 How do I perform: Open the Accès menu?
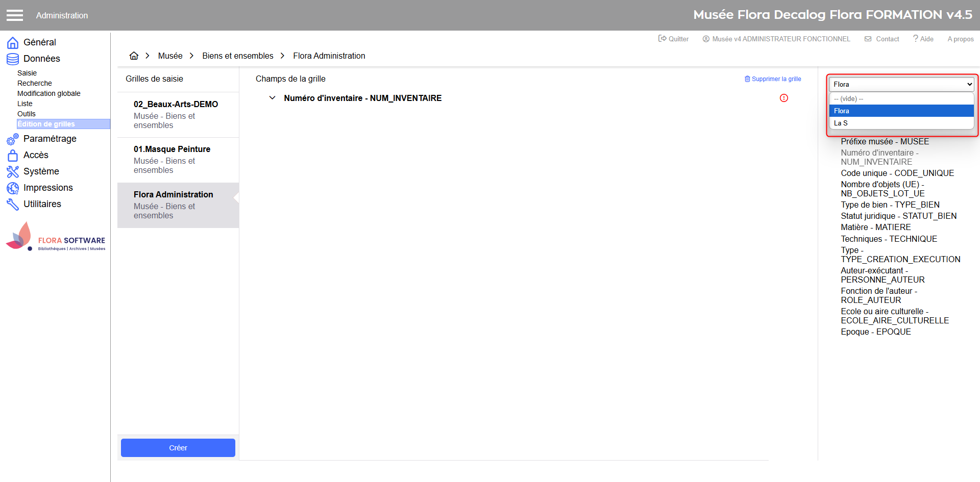(x=36, y=155)
